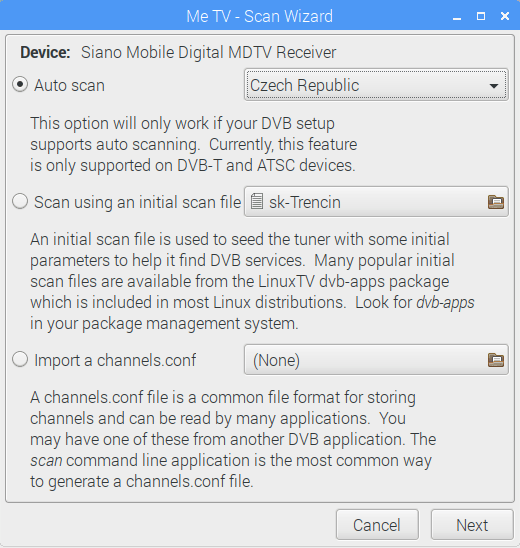Minimize the Scan Wizard window
This screenshot has height=548, width=520.
pyautogui.click(x=457, y=16)
